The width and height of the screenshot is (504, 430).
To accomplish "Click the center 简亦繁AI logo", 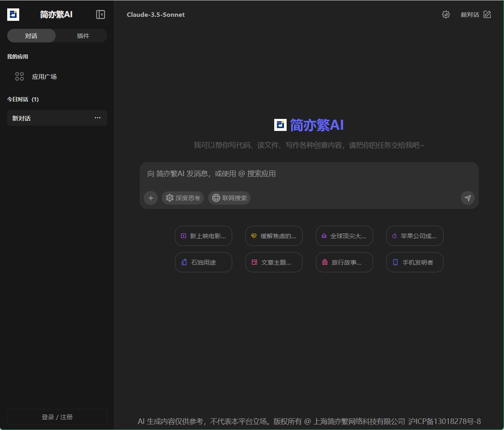I will coord(280,125).
